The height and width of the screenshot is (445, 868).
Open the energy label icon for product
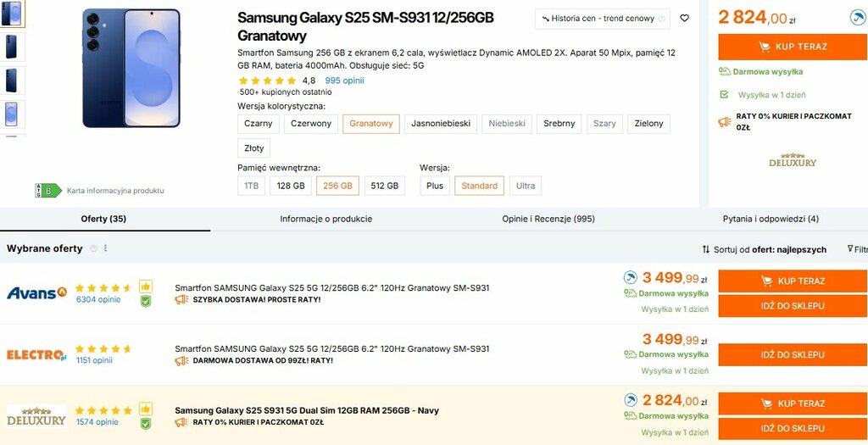(47, 191)
